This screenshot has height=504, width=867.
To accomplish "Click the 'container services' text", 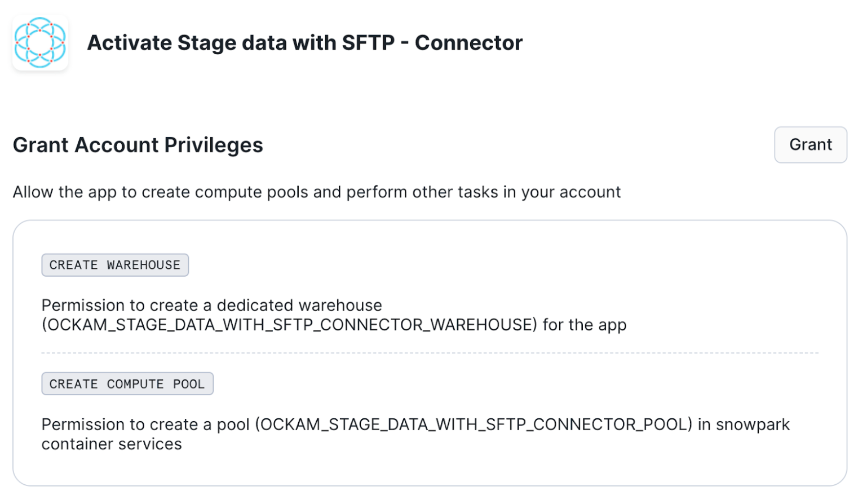I will [x=112, y=444].
